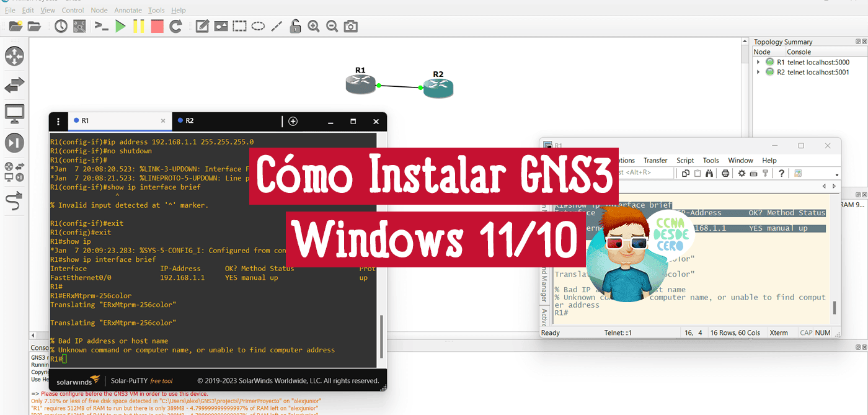Browse routers in device sidebar
The height and width of the screenshot is (415, 868).
(14, 56)
